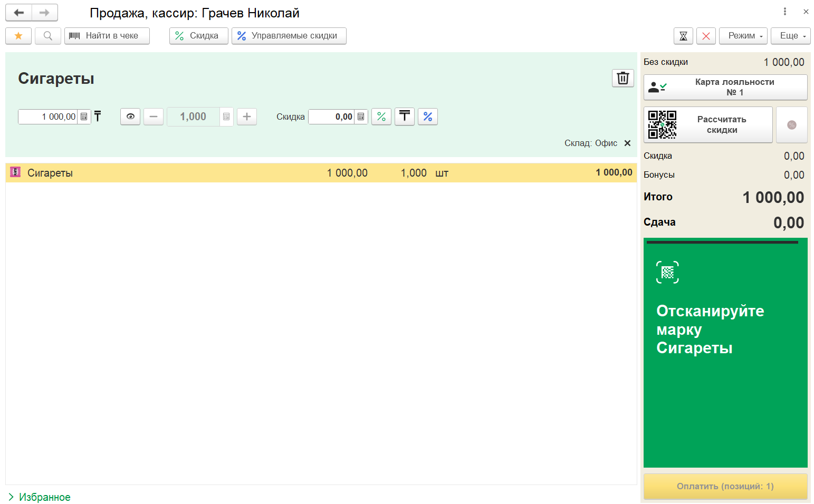Click the Сигареты heading in item panel
The image size is (814, 504).
(x=56, y=79)
